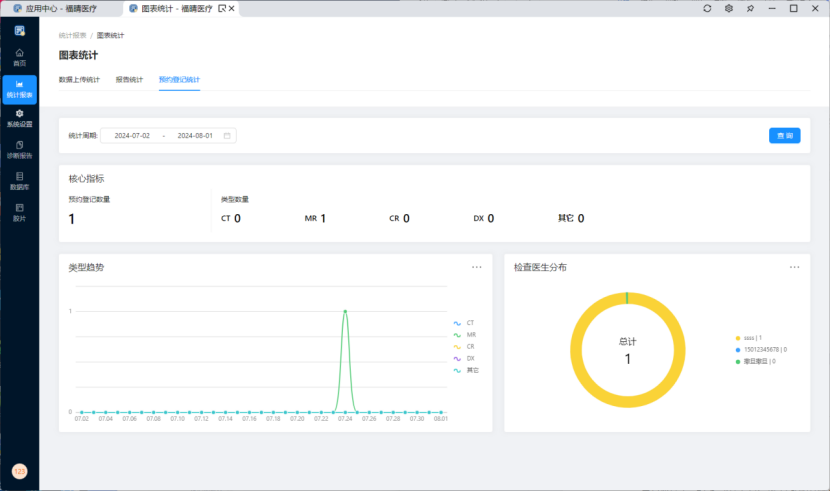Open 检查医生分布 chart more options menu
The height and width of the screenshot is (491, 830).
coord(794,268)
